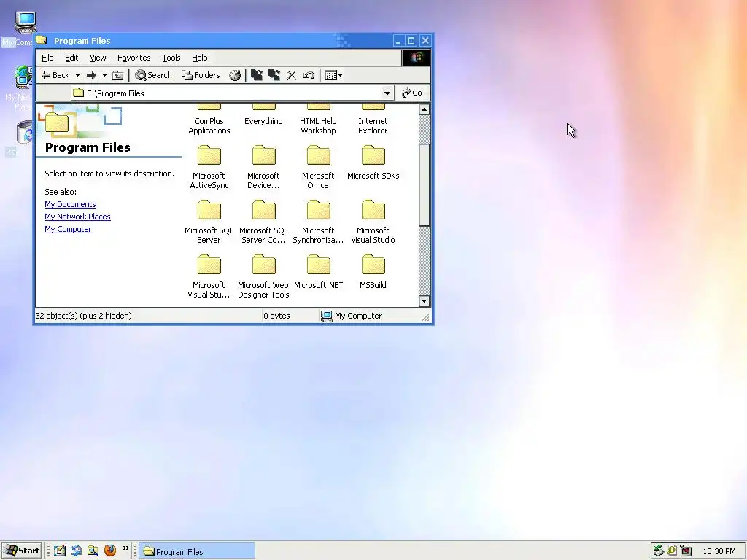This screenshot has width=747, height=560.
Task: Select the Microsoft SQL Server folder
Action: 209,222
